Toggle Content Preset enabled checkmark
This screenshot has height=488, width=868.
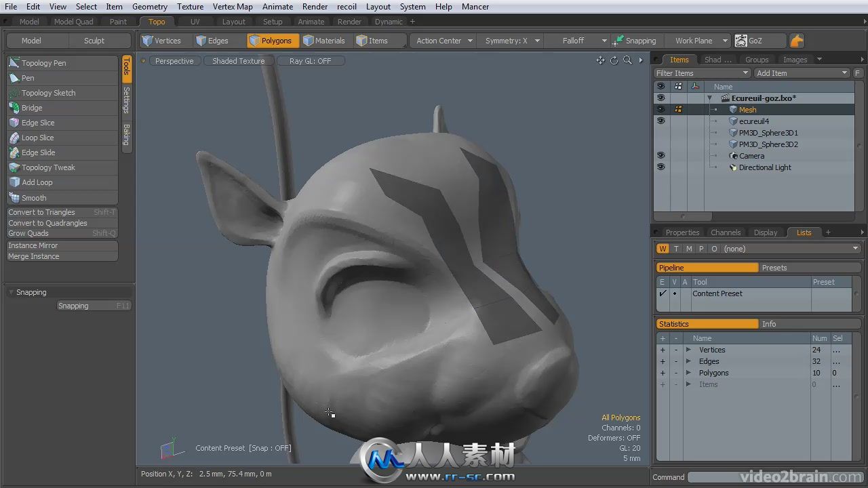[663, 293]
